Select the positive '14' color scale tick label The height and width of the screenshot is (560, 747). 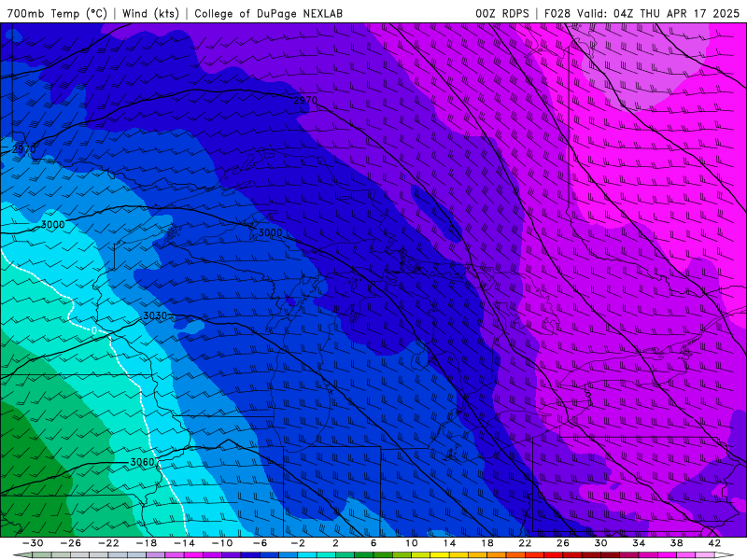coord(449,543)
